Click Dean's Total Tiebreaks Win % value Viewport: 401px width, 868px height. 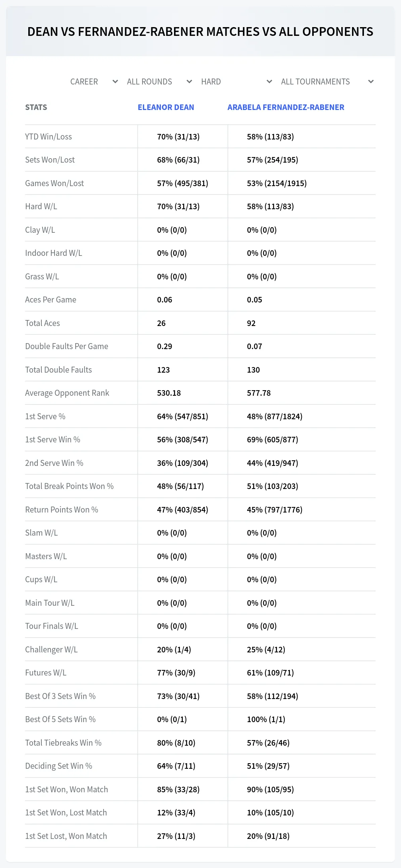[x=176, y=743]
